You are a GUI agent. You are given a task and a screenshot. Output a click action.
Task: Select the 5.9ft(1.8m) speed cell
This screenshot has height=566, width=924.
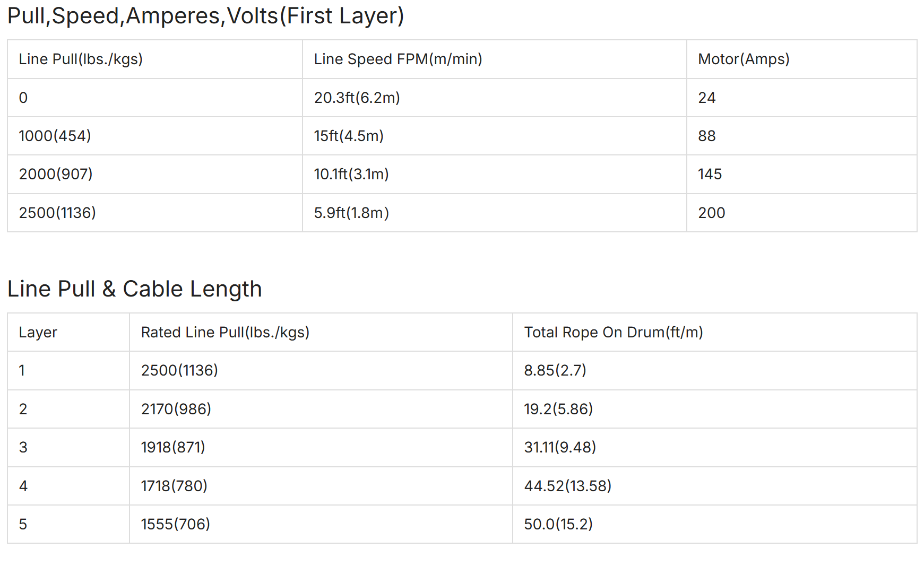coord(495,213)
